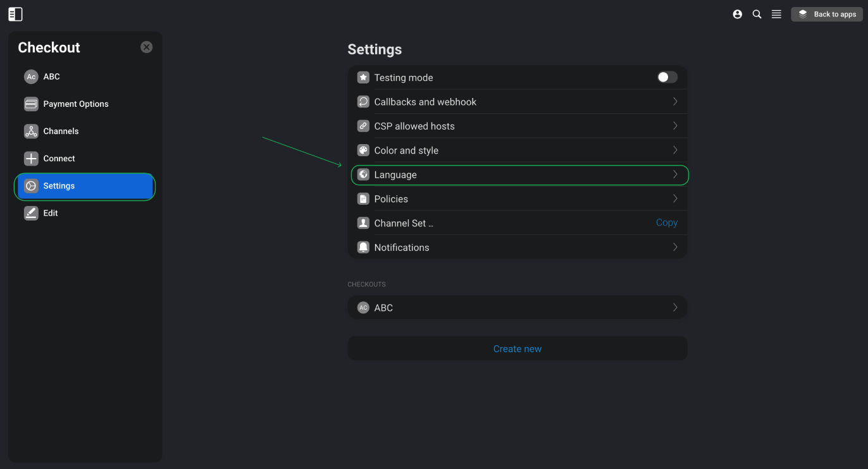
Task: Click the Callbacks and webhook text
Action: 425,102
